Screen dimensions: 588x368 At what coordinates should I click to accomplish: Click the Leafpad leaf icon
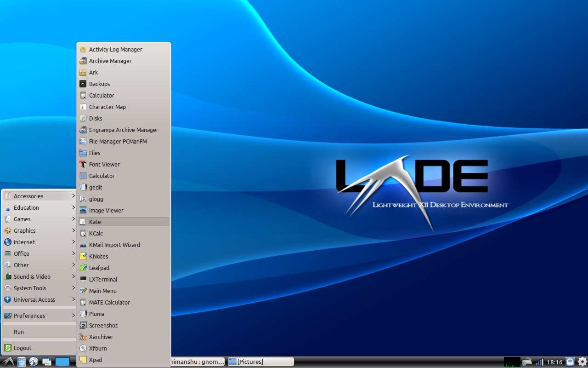click(83, 268)
